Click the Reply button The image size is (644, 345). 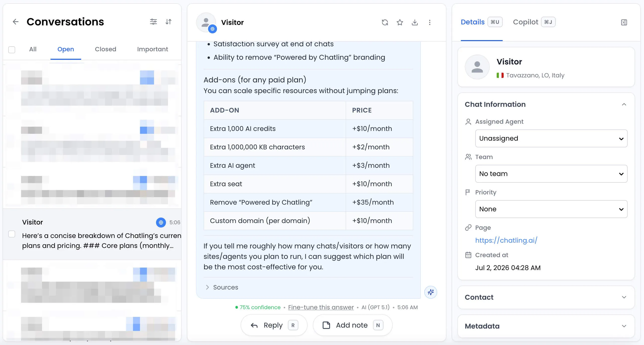coord(274,325)
